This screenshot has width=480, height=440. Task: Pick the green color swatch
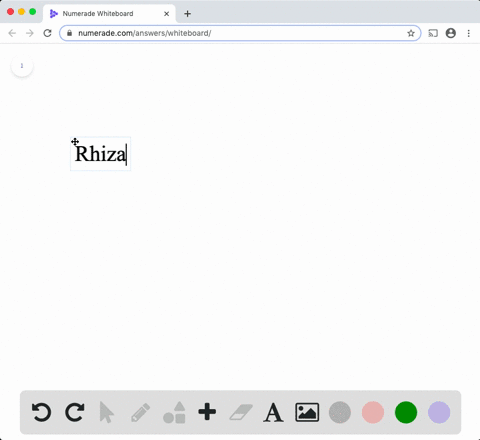(406, 412)
